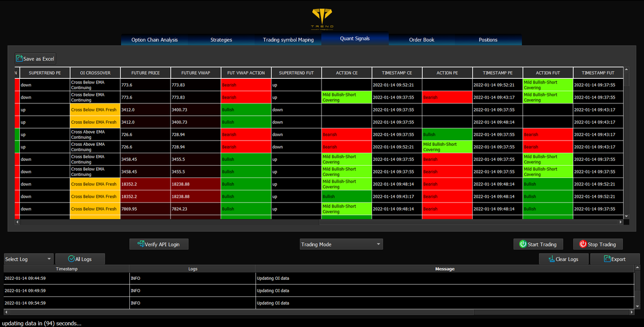
Task: Click the Clear Logs button
Action: click(563, 259)
